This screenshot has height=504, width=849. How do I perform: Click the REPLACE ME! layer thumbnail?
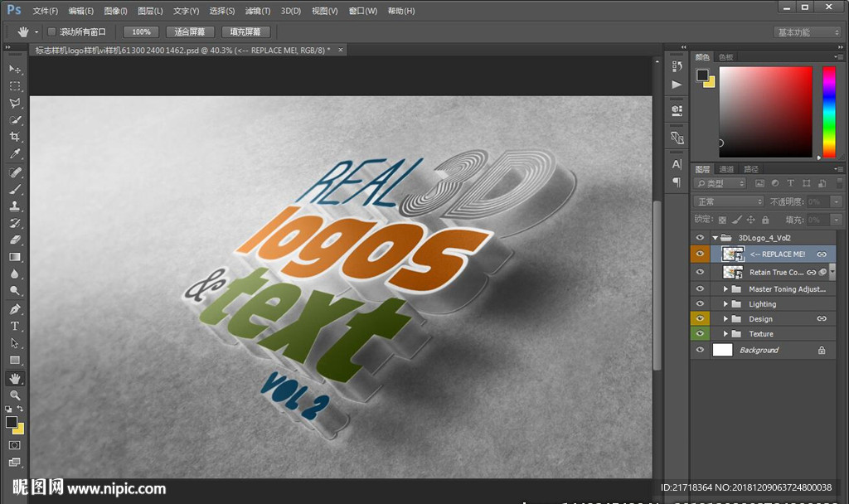(733, 254)
